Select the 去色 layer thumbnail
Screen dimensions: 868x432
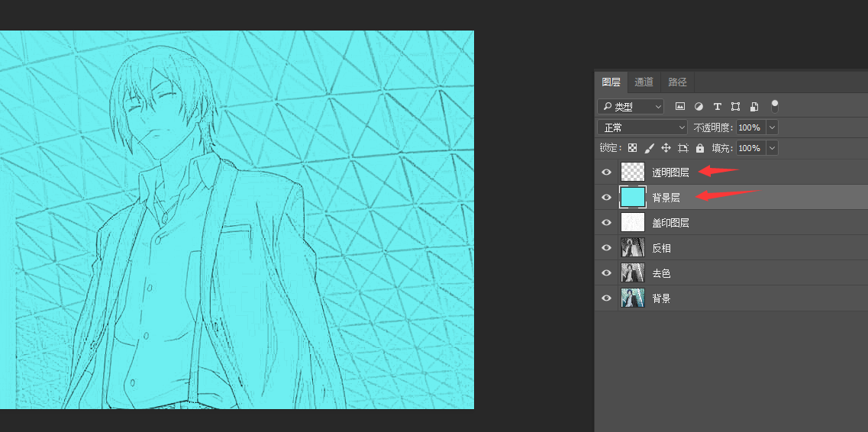coord(633,273)
